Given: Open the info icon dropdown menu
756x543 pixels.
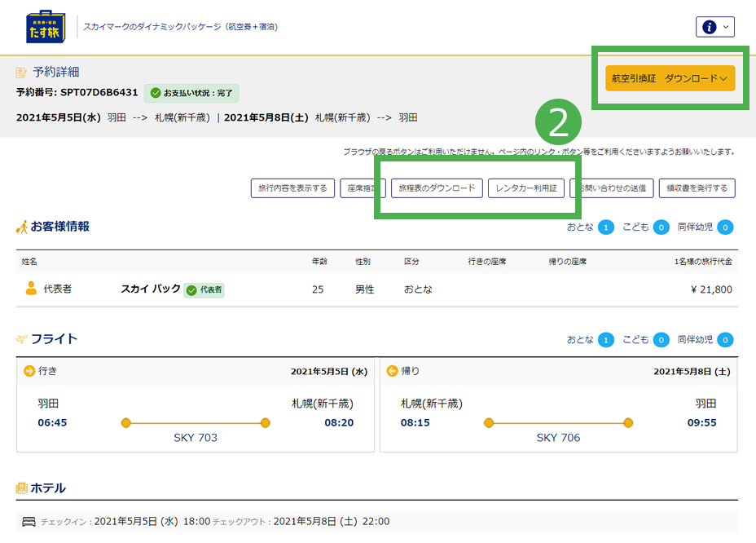Looking at the screenshot, I should pyautogui.click(x=715, y=27).
